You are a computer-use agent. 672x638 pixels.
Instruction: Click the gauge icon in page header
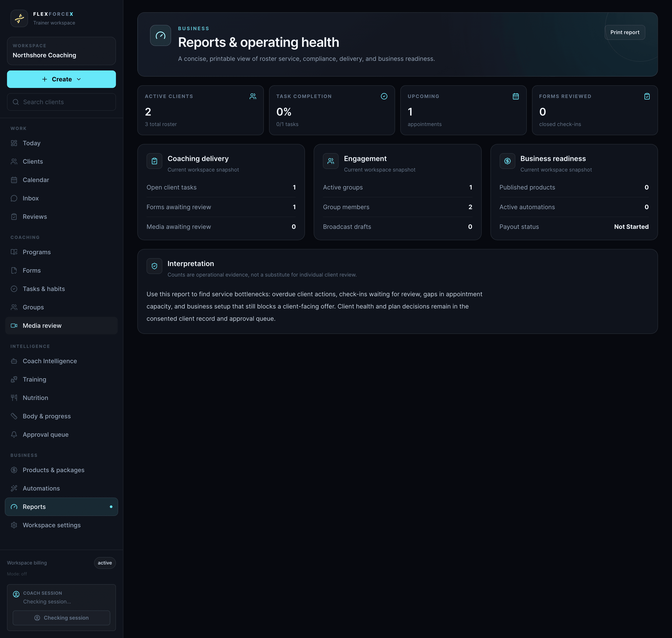(161, 35)
